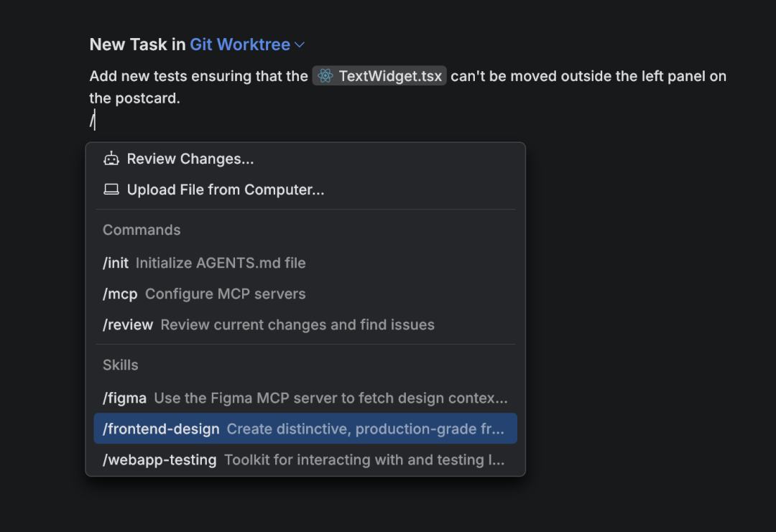The image size is (776, 532).
Task: Click the Skills section header
Action: (x=120, y=365)
